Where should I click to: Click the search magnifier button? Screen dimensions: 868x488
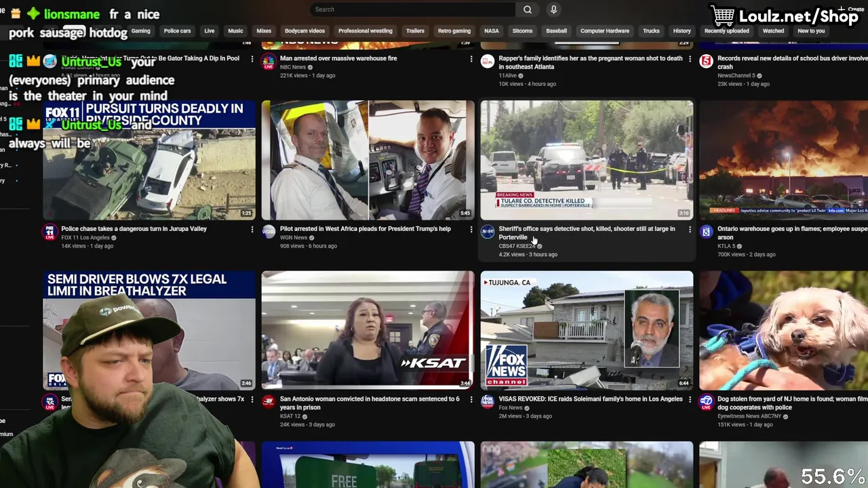click(527, 9)
